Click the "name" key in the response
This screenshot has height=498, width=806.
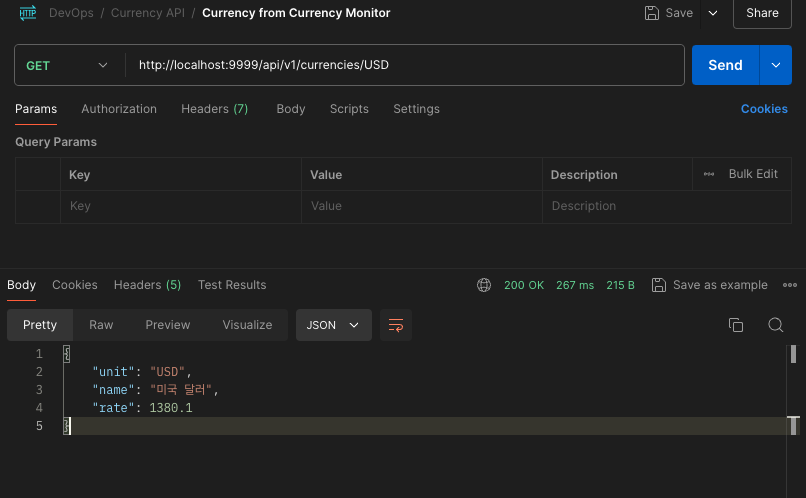(x=113, y=390)
